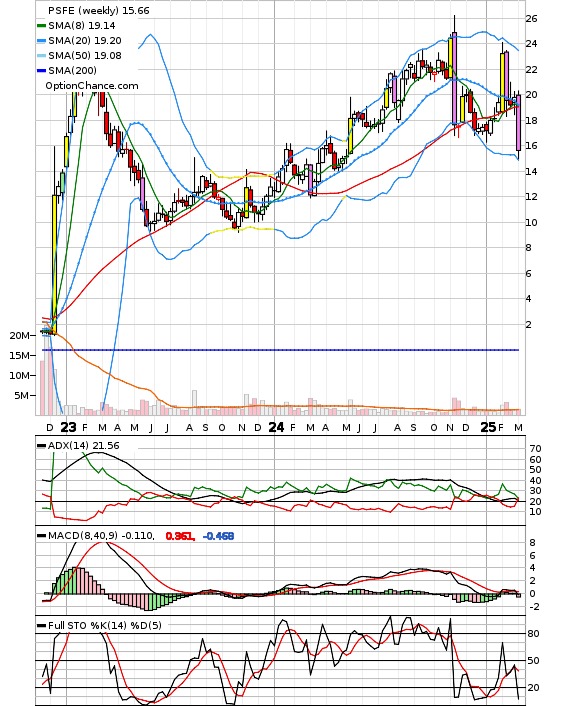The width and height of the screenshot is (566, 706).
Task: Click the year 23 marker on time axis
Action: click(x=68, y=427)
